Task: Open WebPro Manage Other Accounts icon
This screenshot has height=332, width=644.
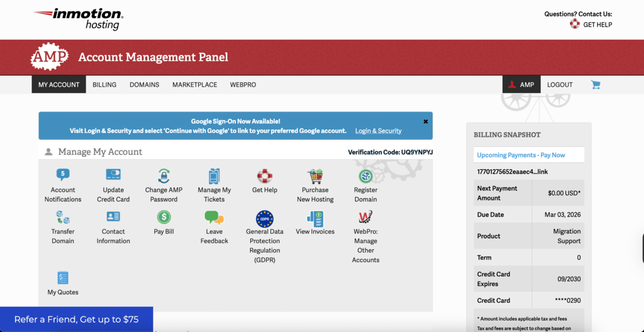Action: tap(365, 217)
